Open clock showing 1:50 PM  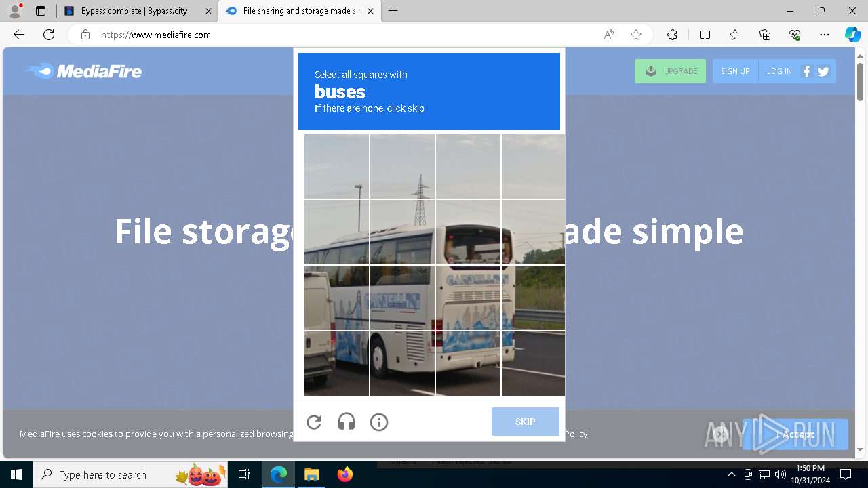click(810, 474)
